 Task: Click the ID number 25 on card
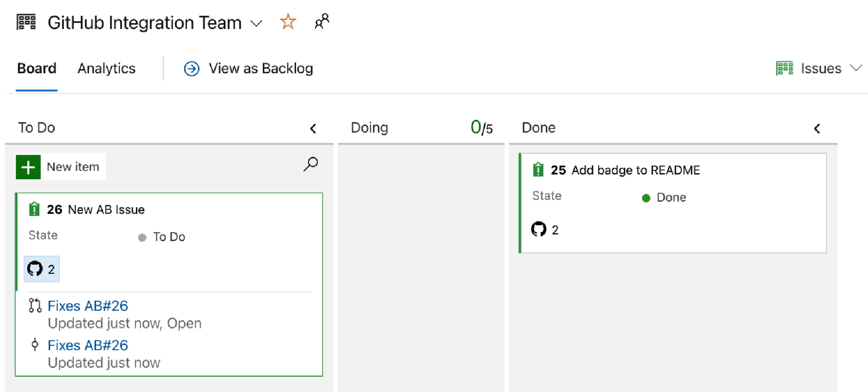tap(559, 170)
